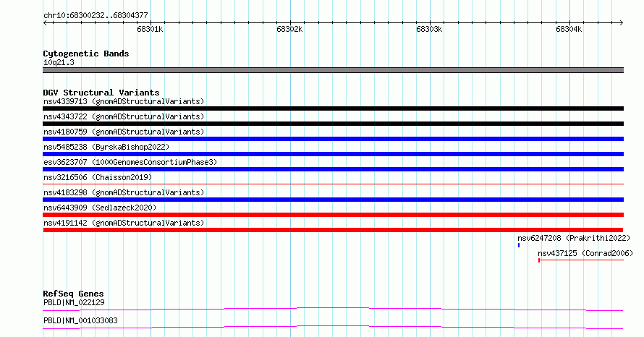644x337 pixels.
Task: Select the thin red line for nsv437125
Action: [581, 260]
